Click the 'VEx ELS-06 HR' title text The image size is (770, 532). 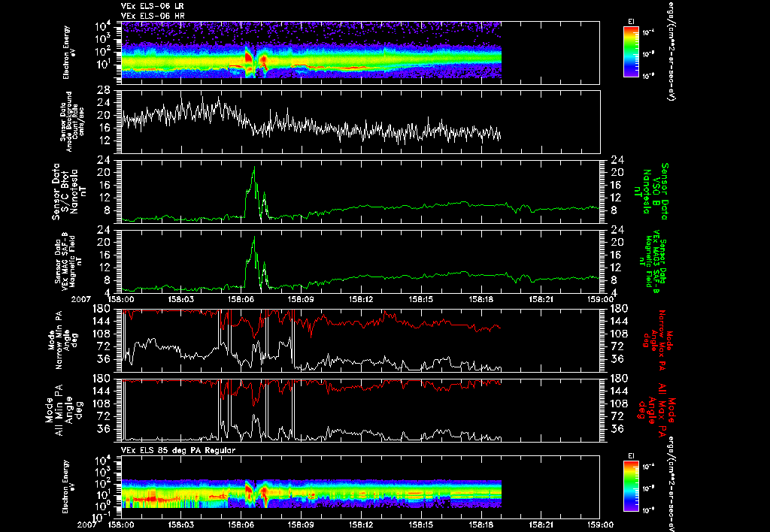pyautogui.click(x=153, y=16)
